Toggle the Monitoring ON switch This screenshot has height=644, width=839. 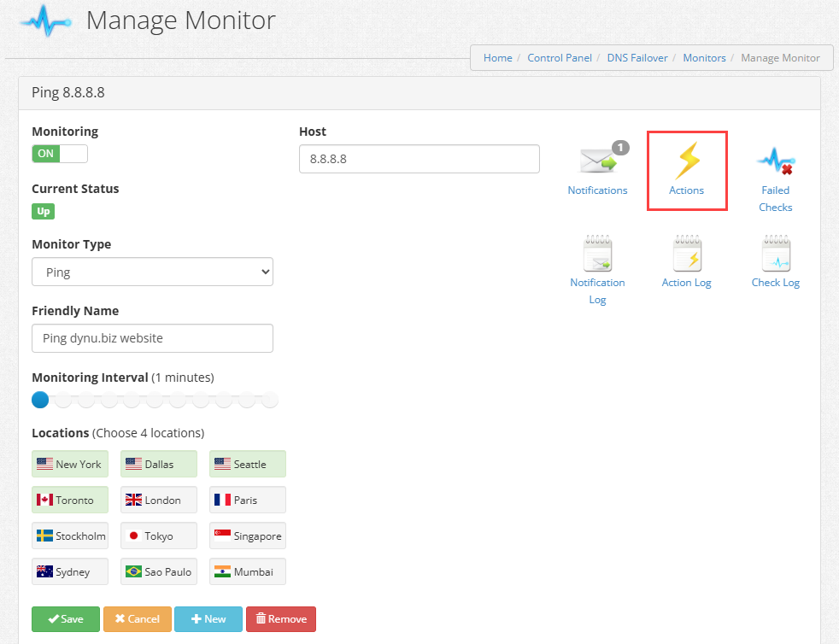click(60, 154)
